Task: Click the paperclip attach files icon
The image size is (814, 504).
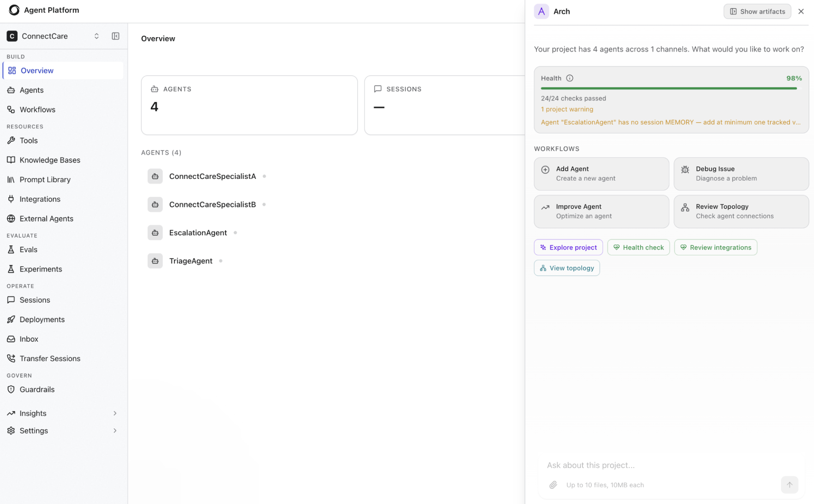Action: (553, 485)
